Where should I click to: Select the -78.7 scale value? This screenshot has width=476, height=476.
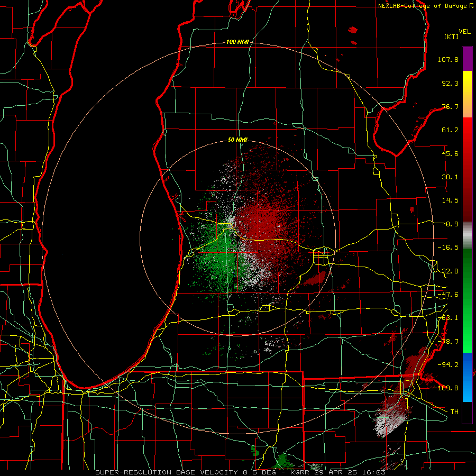click(448, 342)
